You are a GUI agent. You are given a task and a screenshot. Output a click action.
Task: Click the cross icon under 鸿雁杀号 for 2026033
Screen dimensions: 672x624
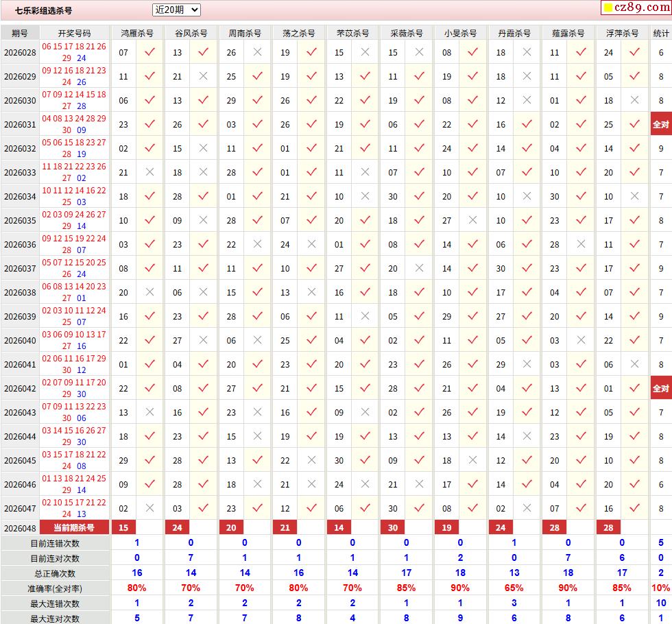click(149, 172)
